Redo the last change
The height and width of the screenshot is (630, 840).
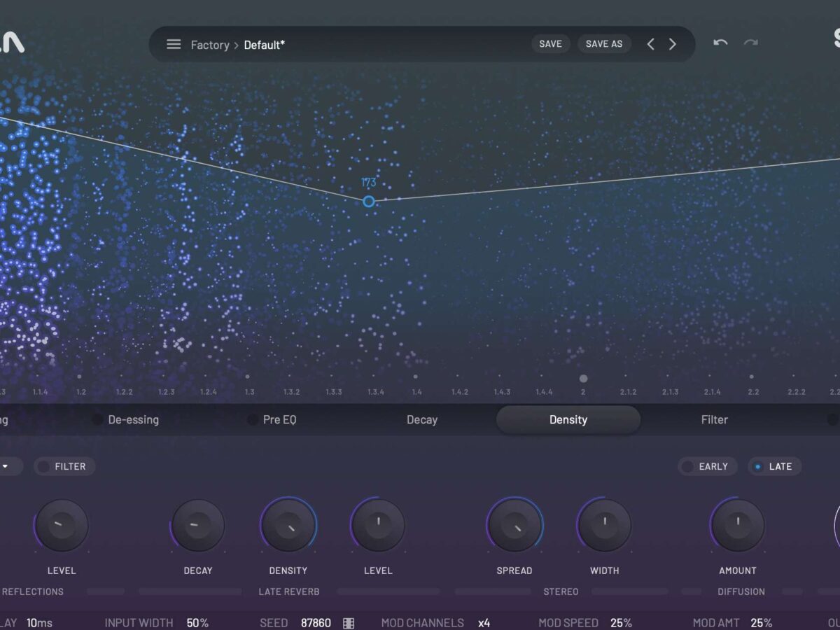tap(750, 43)
